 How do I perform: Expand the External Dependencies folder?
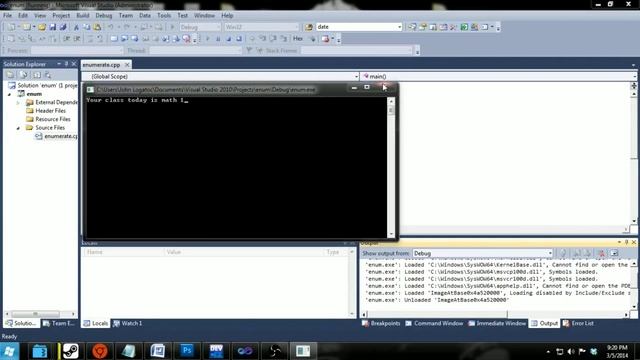click(x=18, y=102)
